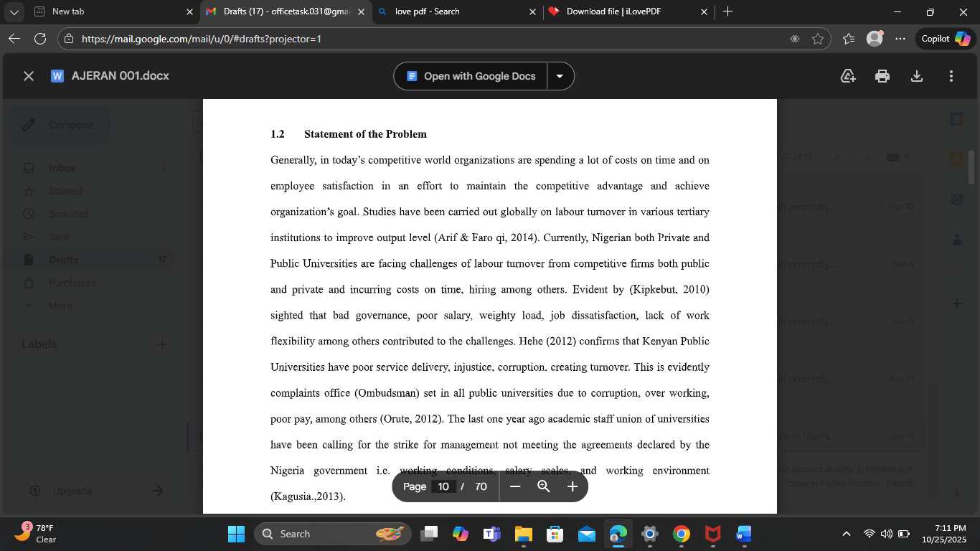Zoom in with the plus icon
This screenshot has height=551, width=980.
[x=573, y=486]
